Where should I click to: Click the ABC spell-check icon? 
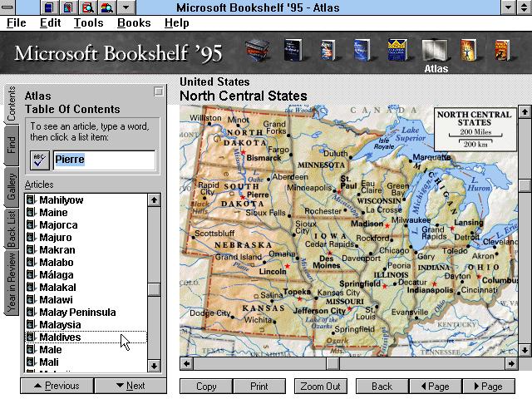(x=39, y=160)
